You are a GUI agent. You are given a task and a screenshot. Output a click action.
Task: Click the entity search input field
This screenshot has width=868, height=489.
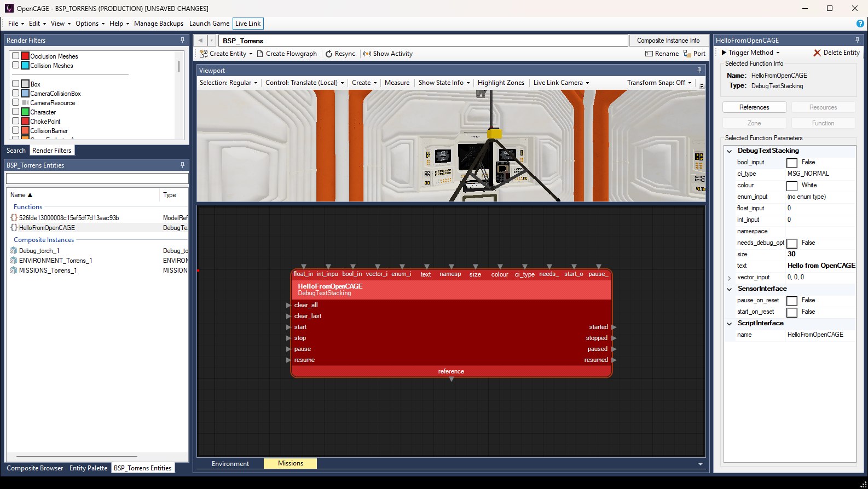point(97,179)
